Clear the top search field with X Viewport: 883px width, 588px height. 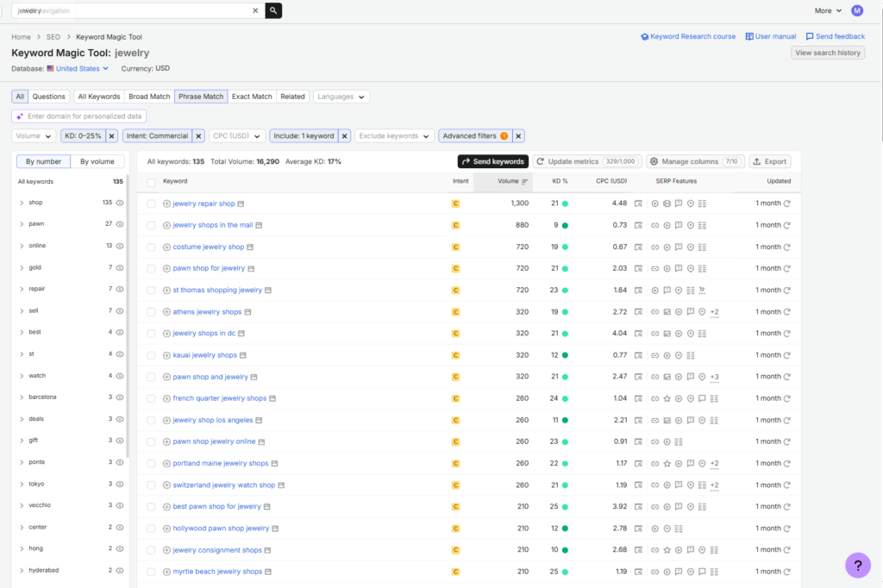coord(255,10)
